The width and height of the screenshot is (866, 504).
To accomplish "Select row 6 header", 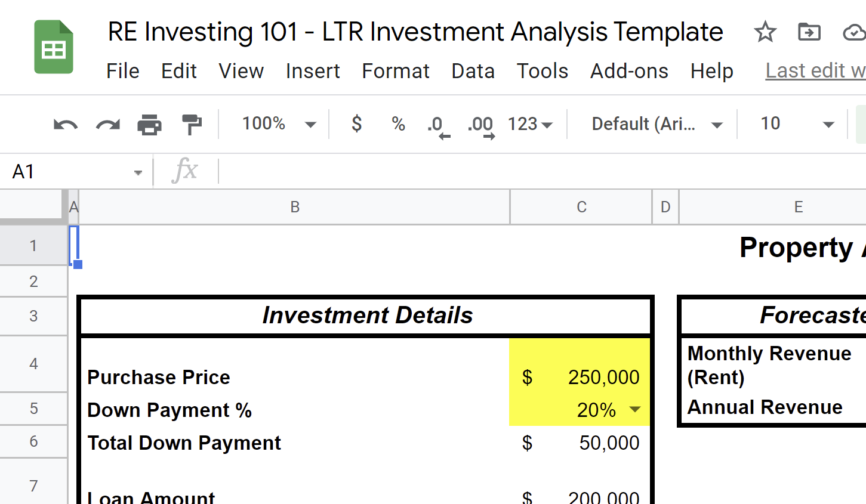I will (x=33, y=441).
